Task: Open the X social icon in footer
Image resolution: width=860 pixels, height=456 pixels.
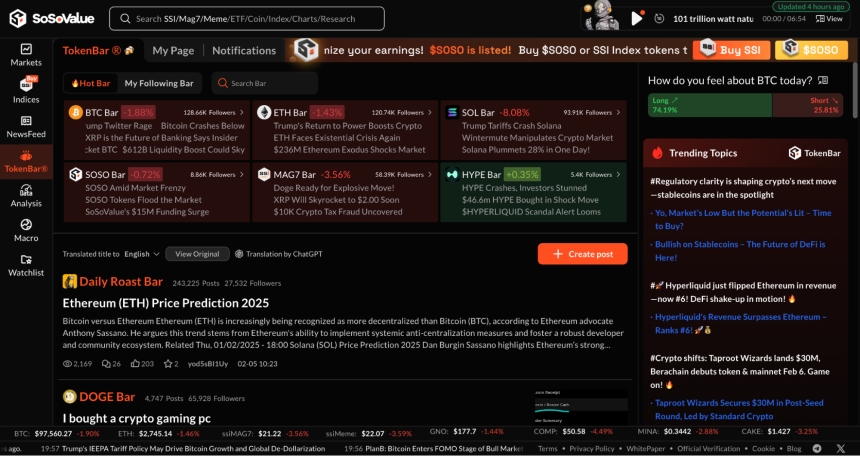Action: coord(841,449)
